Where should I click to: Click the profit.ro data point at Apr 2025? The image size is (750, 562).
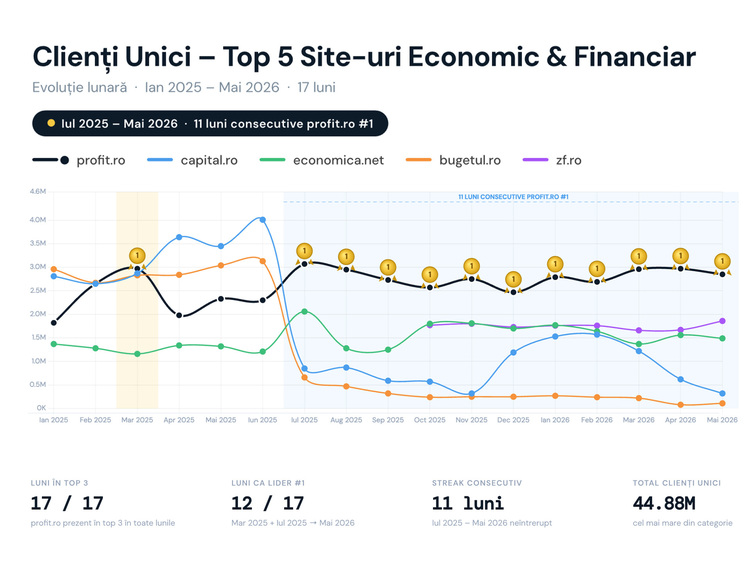point(179,315)
